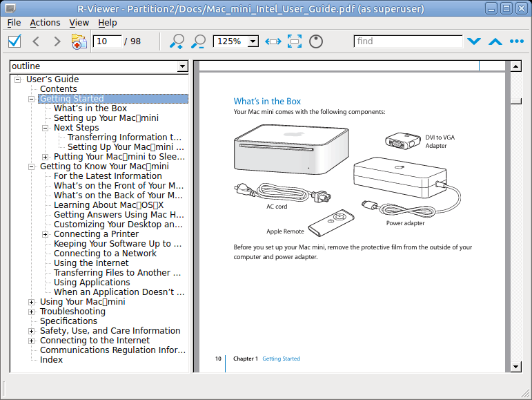Select When an Application Doesn't entry
This screenshot has width=532, height=400.
(119, 292)
